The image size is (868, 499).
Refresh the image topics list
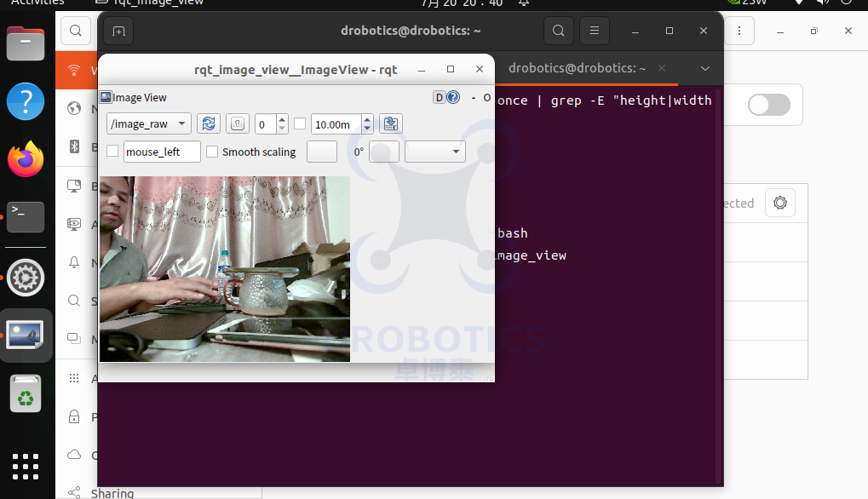209,123
